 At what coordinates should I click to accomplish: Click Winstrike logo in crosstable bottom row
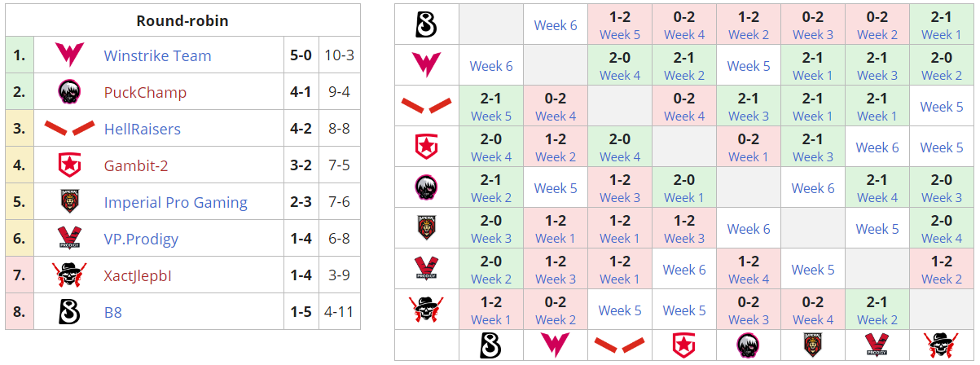pos(556,345)
